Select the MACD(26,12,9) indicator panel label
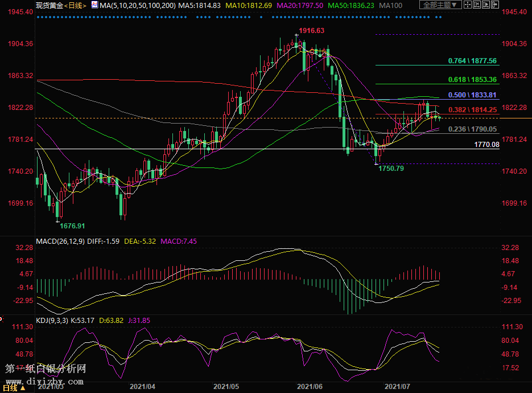 pos(60,241)
